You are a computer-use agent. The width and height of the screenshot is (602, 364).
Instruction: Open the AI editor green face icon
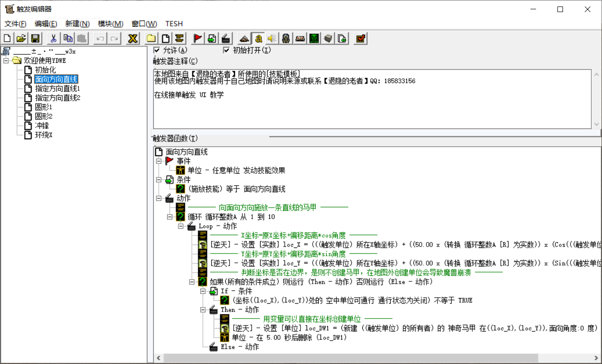click(x=314, y=38)
